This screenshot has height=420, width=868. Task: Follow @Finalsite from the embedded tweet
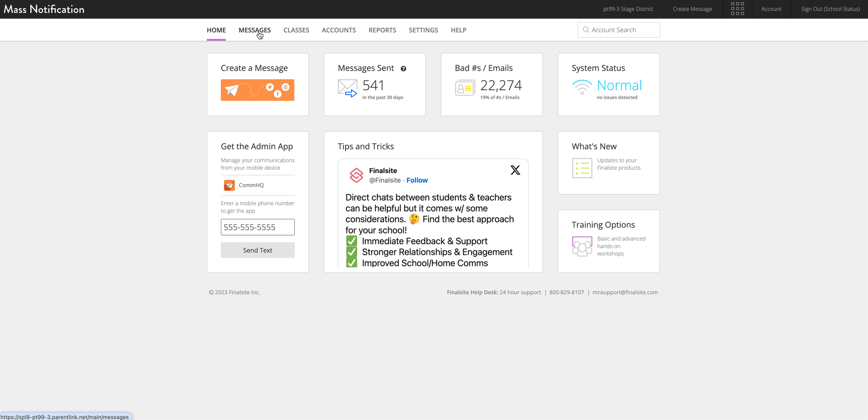[417, 180]
